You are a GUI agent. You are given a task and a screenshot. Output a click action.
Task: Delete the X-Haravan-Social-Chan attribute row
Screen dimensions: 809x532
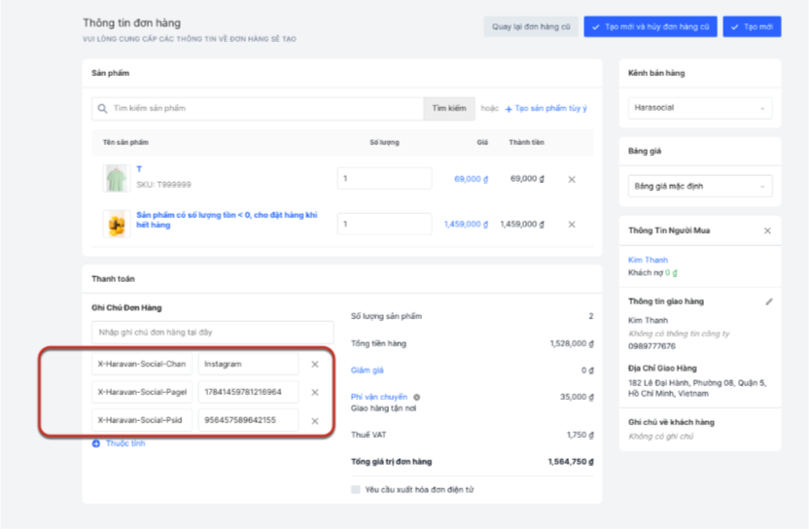315,365
